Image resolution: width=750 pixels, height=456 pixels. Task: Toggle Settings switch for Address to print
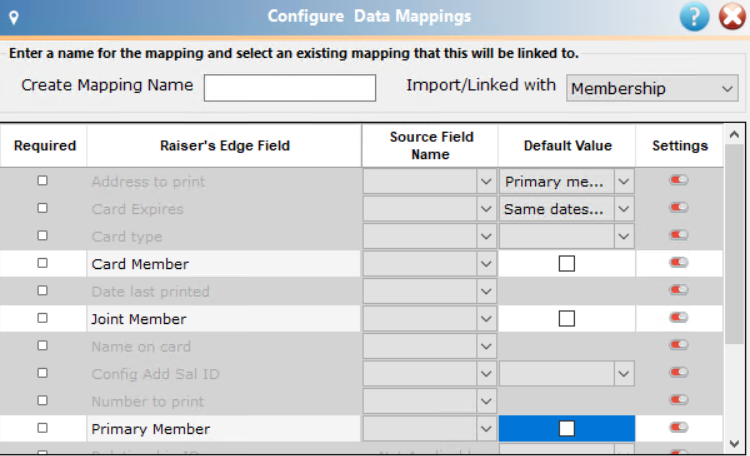point(679,180)
